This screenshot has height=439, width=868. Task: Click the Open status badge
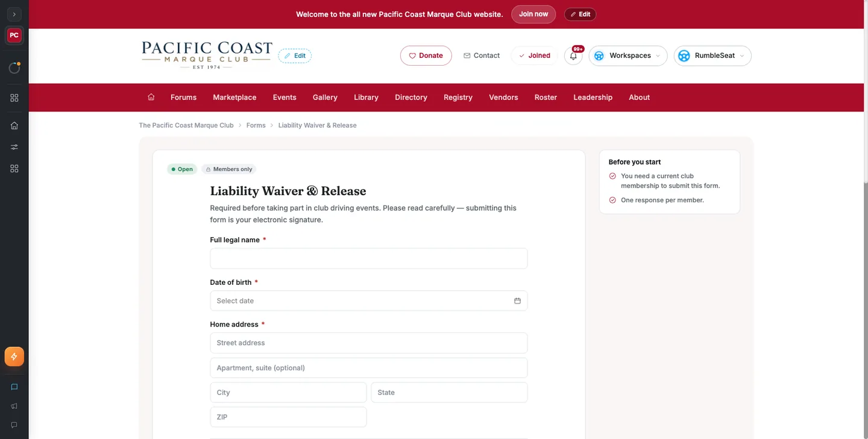(x=182, y=169)
